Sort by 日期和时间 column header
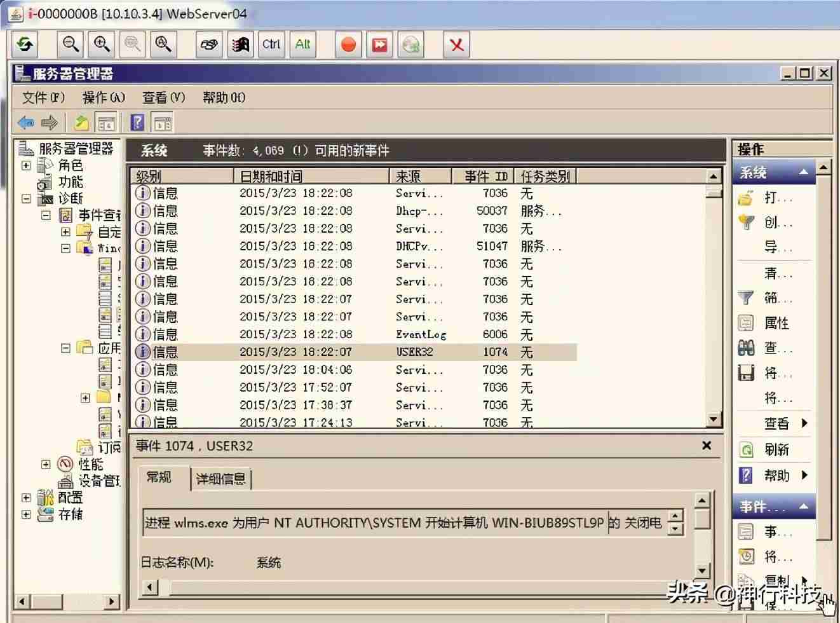The image size is (840, 623). tap(311, 176)
